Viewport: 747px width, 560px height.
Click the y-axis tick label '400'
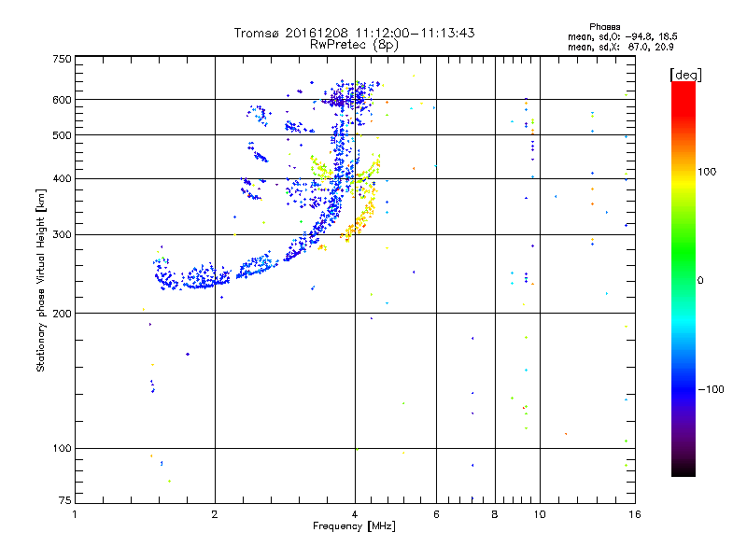(62, 178)
